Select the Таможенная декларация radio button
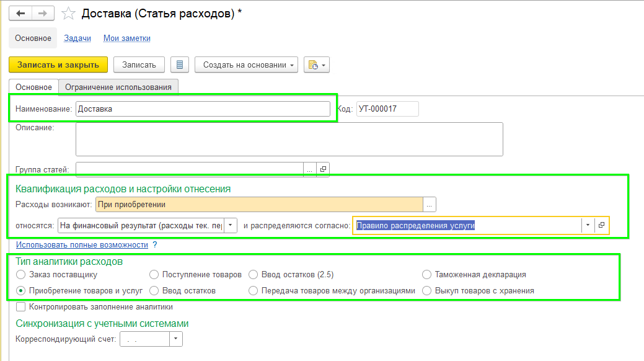Image resolution: width=644 pixels, height=361 pixels. 426,274
